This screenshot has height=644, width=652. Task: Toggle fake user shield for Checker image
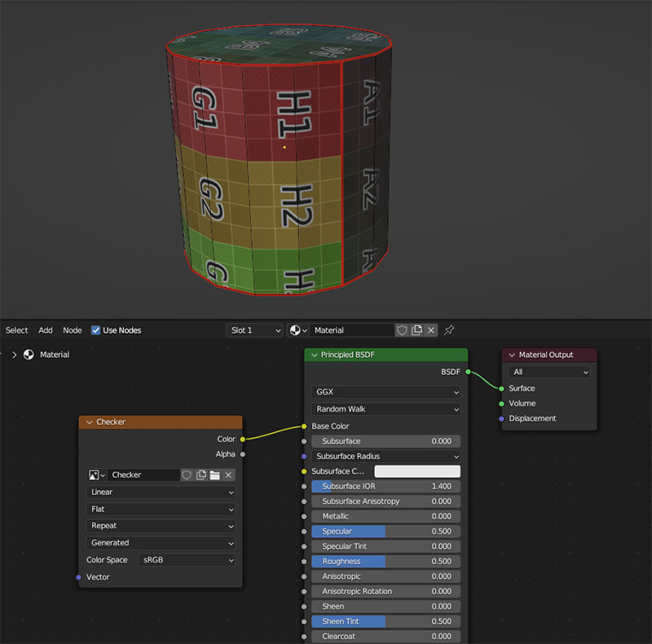(x=187, y=474)
